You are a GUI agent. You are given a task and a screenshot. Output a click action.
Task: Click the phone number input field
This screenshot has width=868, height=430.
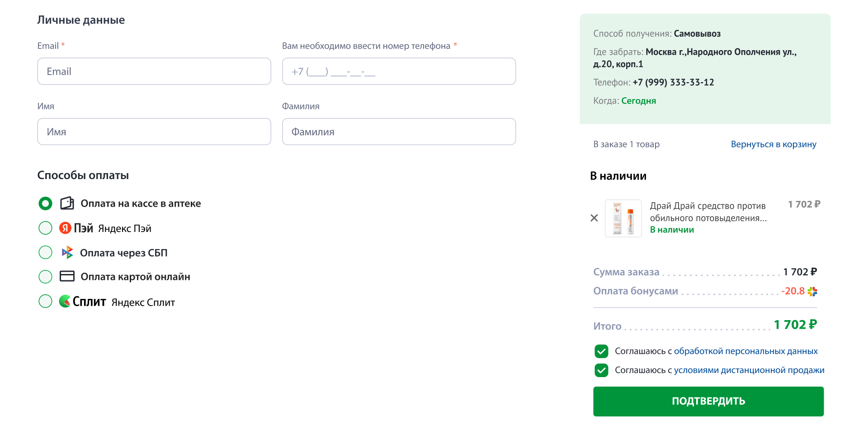[x=399, y=71]
